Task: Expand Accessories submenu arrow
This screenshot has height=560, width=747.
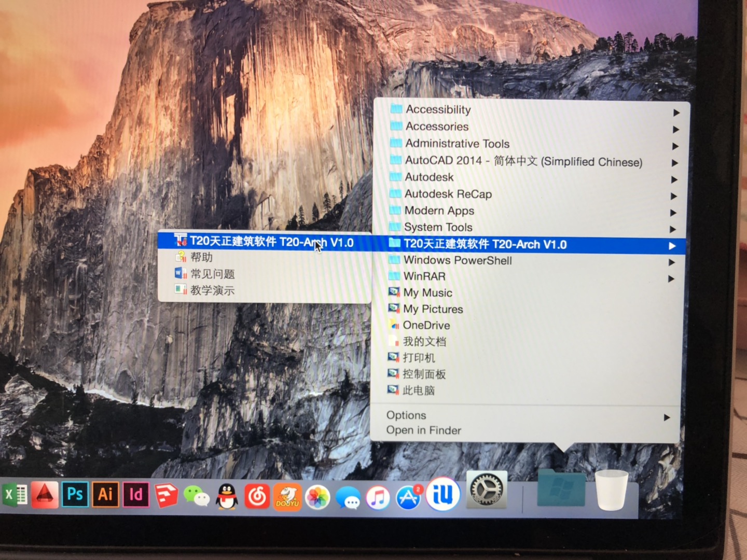Action: [676, 130]
